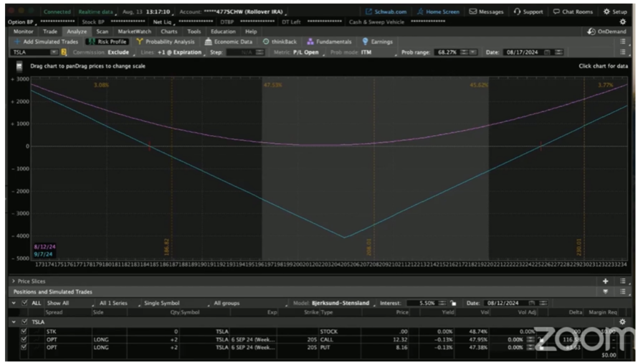Open the Probability Analysis sub-tab

click(165, 42)
